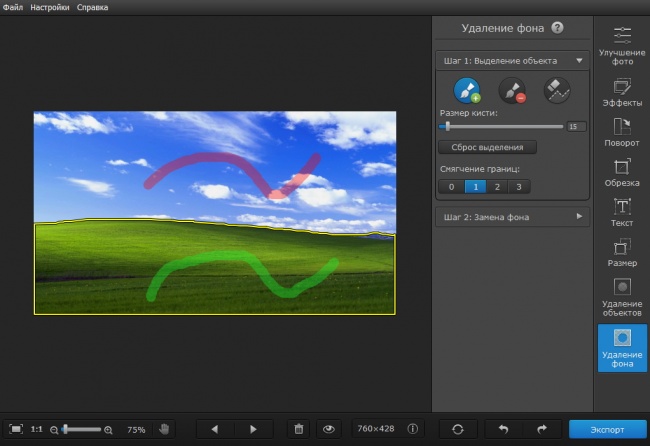Set Смягчение границ to 2
The width and height of the screenshot is (650, 446).
click(497, 187)
